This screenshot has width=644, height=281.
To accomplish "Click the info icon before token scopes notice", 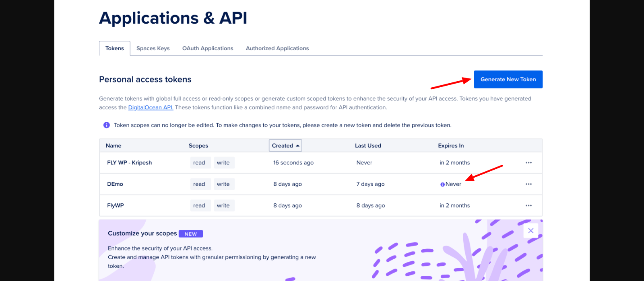I will click(x=107, y=125).
